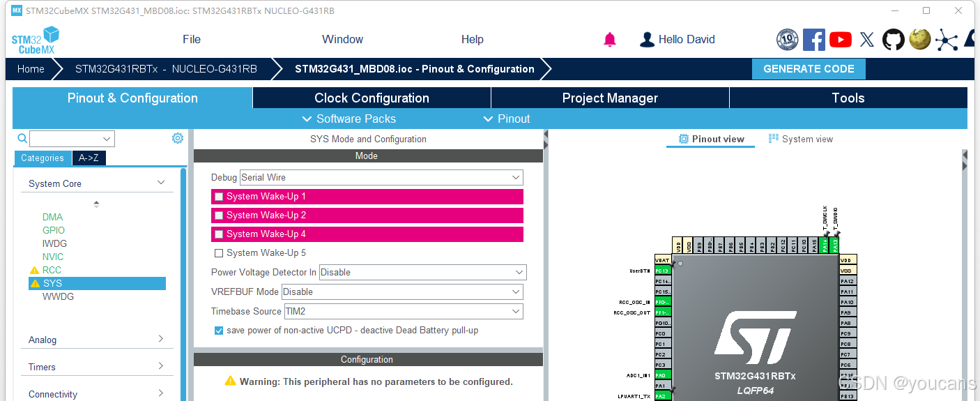Select RCC in System Core list
980x401 pixels.
click(52, 270)
